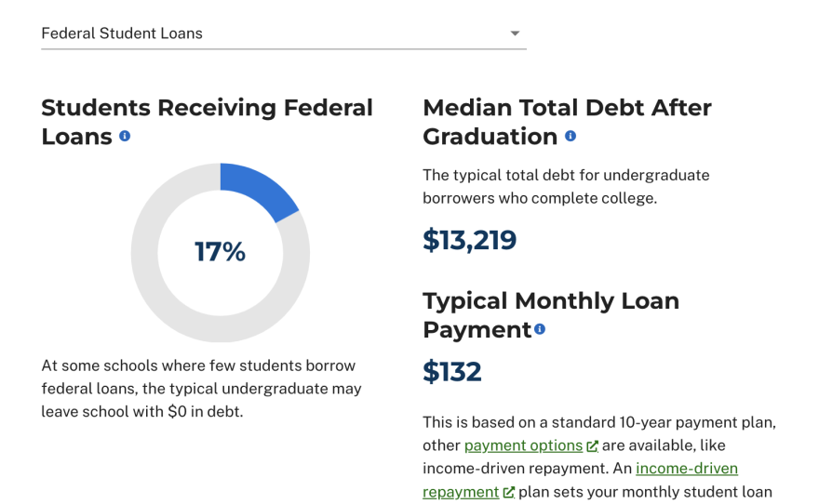Click the paragraph about leaving school with $0 debt
This screenshot has width=819, height=504.
click(201, 389)
